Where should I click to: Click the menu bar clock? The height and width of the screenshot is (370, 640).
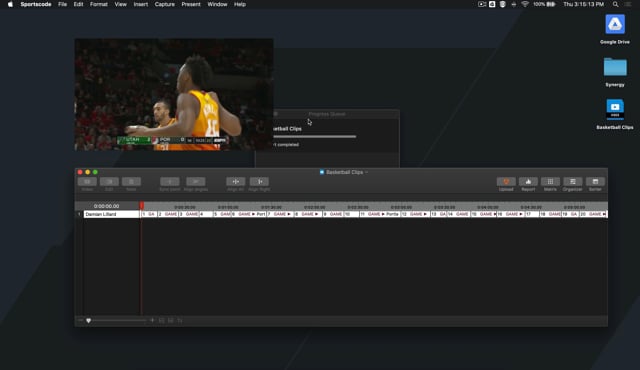[x=584, y=4]
